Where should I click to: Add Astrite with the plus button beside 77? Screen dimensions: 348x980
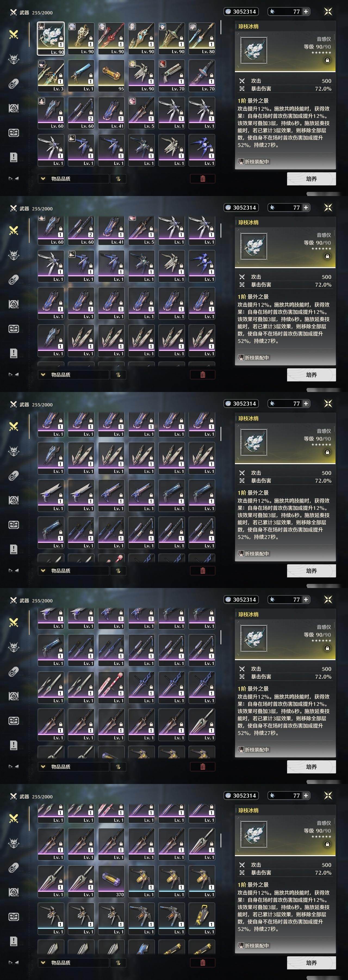(x=306, y=12)
